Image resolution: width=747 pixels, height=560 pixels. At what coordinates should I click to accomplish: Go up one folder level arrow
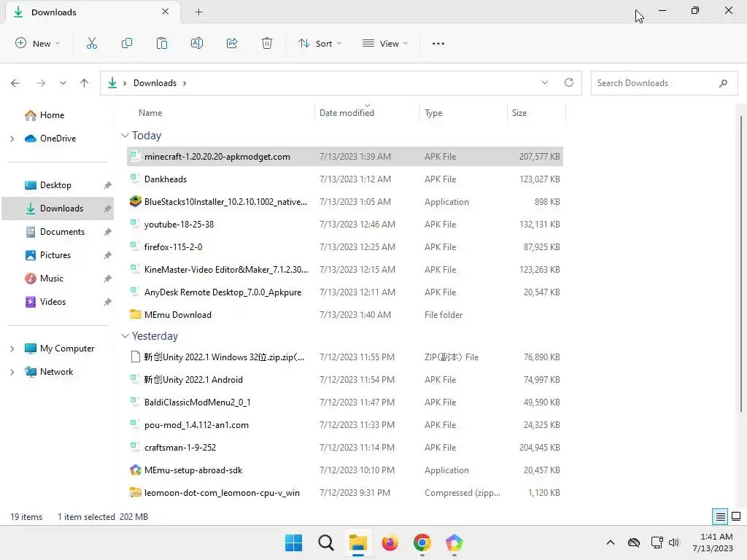85,83
